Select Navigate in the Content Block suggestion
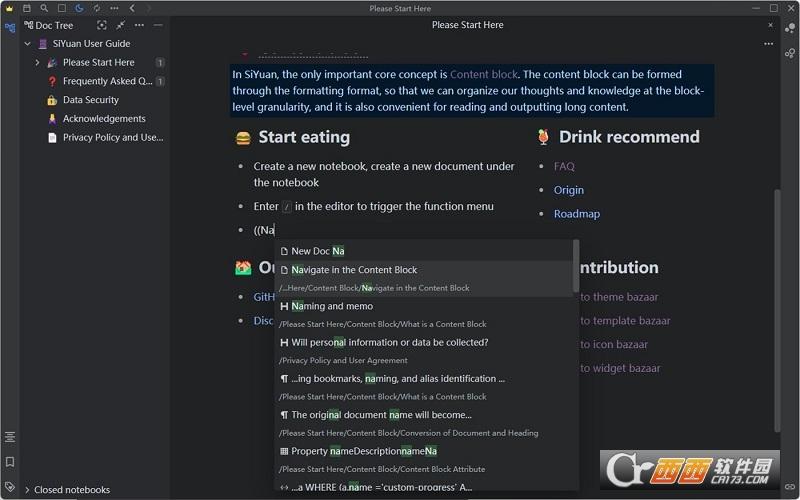 point(424,279)
